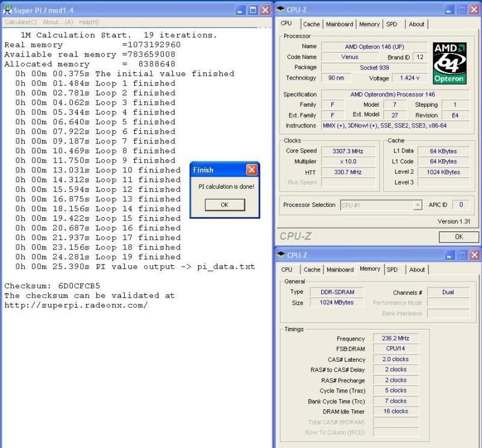Click the Bank Cycle Time value "7 clocks"
Viewport: 482px width, 448px height.
[x=396, y=401]
